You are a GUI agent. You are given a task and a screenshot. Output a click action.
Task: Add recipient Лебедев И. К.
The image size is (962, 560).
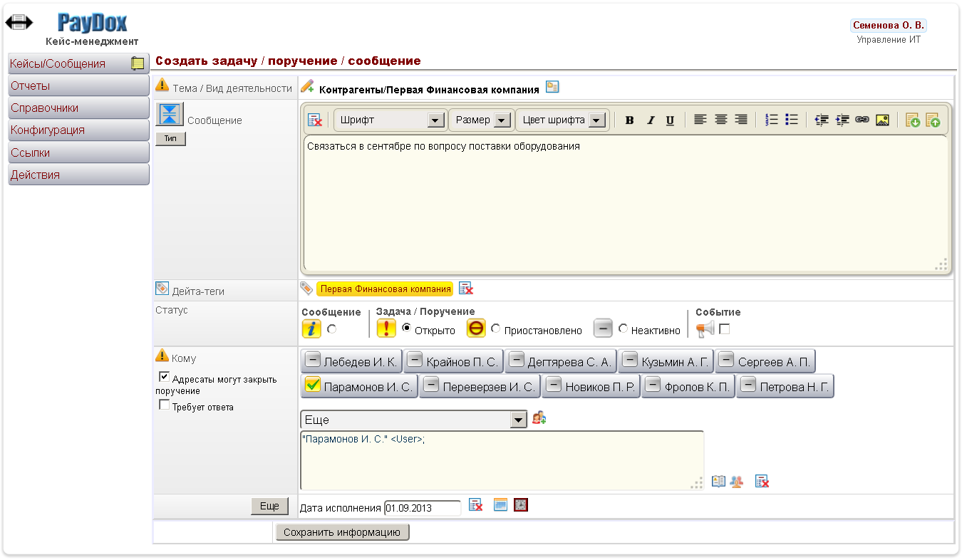click(x=352, y=362)
